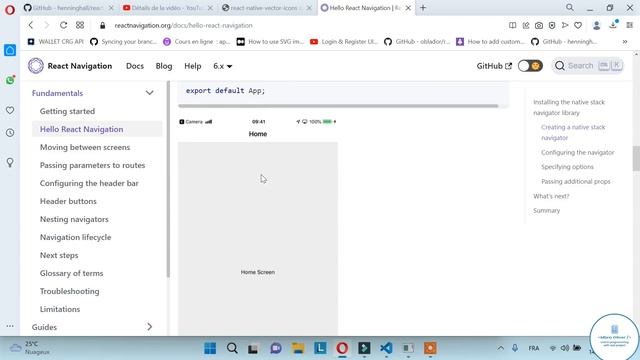This screenshot has height=360, width=640.
Task: Click the address bar URL
Action: pos(183,25)
